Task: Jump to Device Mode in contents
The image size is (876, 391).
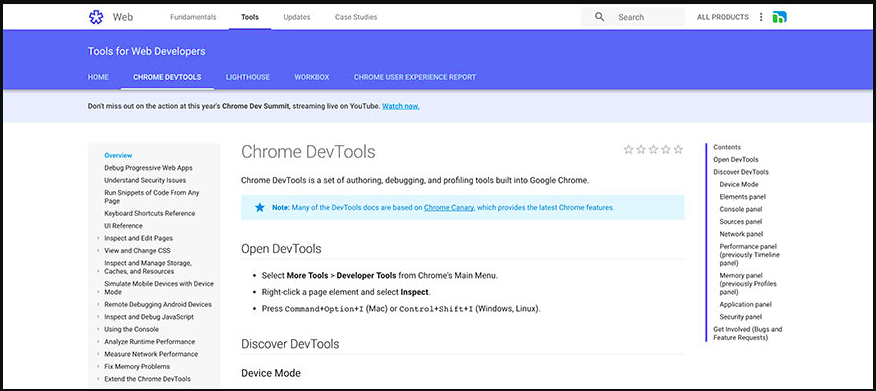Action: tap(739, 184)
